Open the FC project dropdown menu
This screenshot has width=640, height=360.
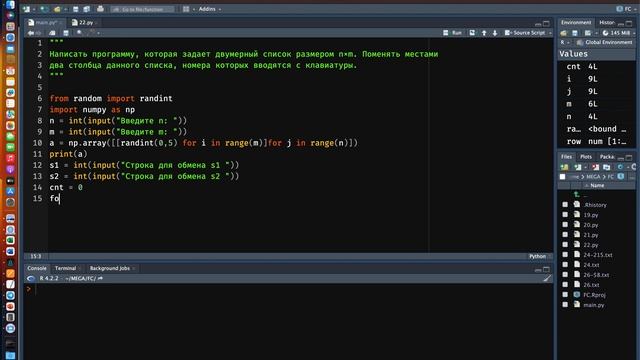pos(627,9)
